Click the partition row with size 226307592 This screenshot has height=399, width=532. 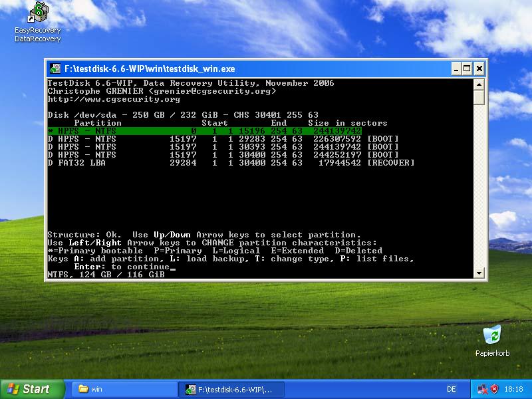tap(223, 139)
